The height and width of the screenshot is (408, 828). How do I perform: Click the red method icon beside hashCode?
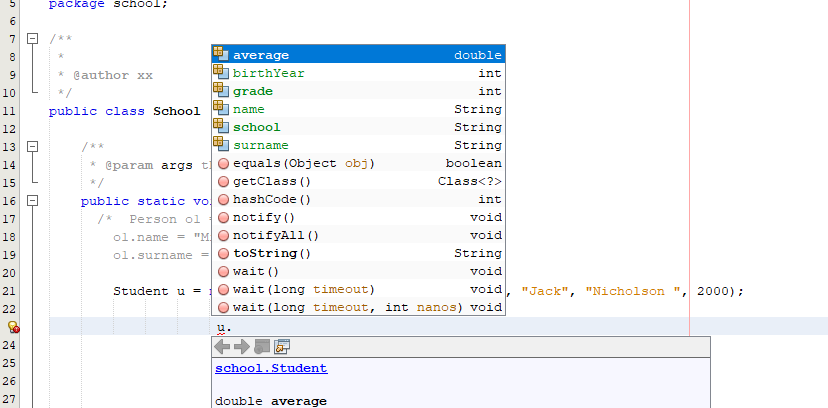tap(223, 200)
